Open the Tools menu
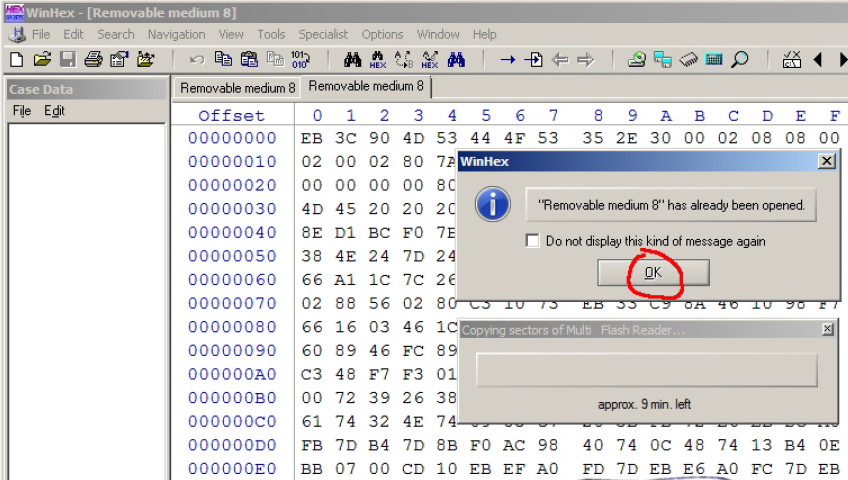Screen dimensions: 848x480 coord(271,35)
